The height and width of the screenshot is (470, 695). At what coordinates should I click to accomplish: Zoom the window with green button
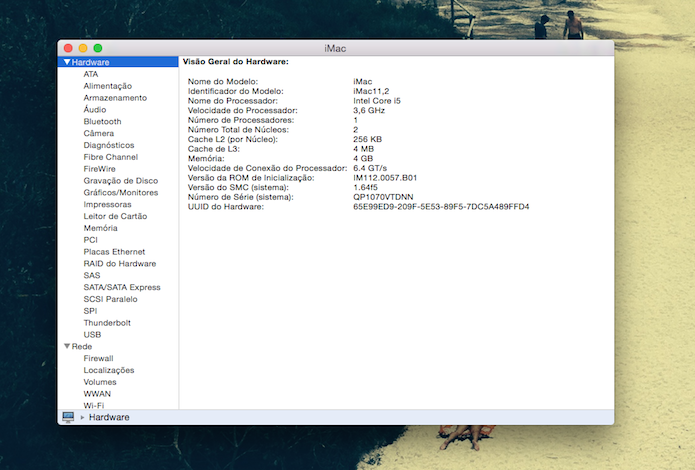pos(98,48)
